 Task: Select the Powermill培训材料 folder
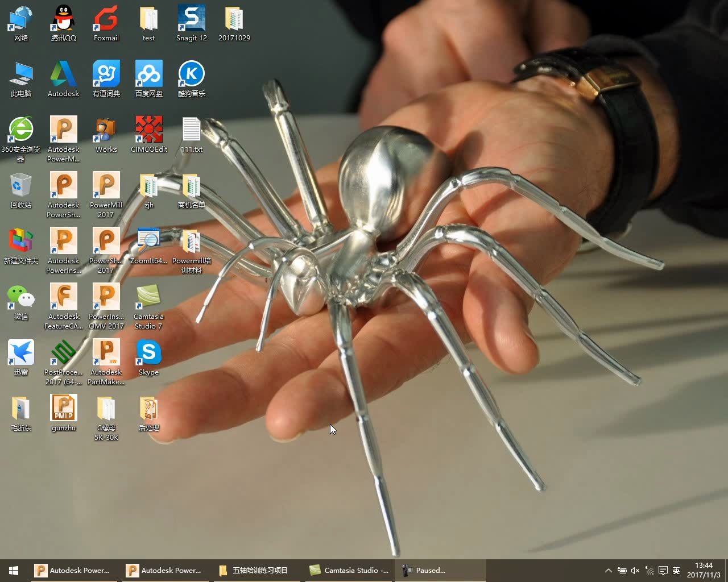[x=192, y=251]
